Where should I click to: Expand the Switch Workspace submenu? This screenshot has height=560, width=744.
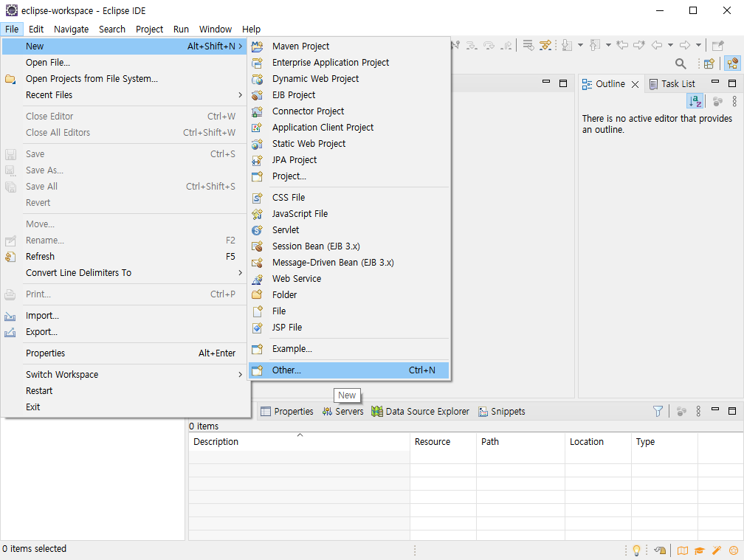click(x=124, y=375)
